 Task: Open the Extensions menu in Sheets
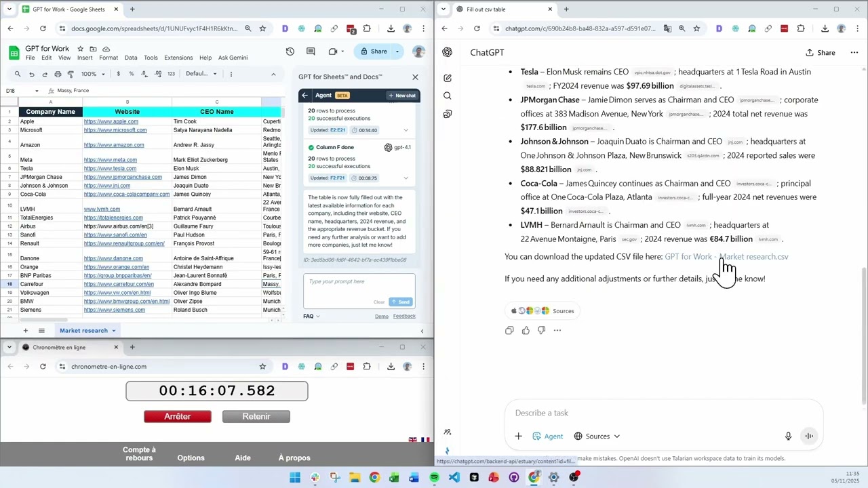pyautogui.click(x=178, y=58)
